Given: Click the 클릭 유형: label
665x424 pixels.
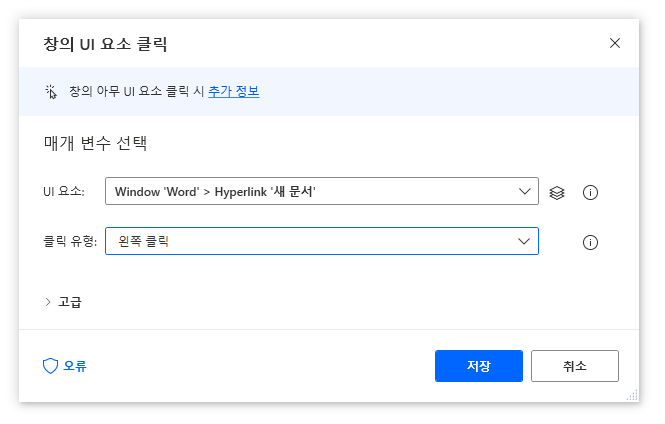Looking at the screenshot, I should pos(70,241).
